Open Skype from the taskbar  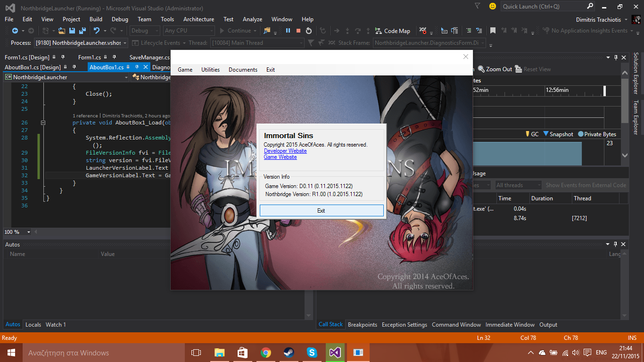click(312, 353)
